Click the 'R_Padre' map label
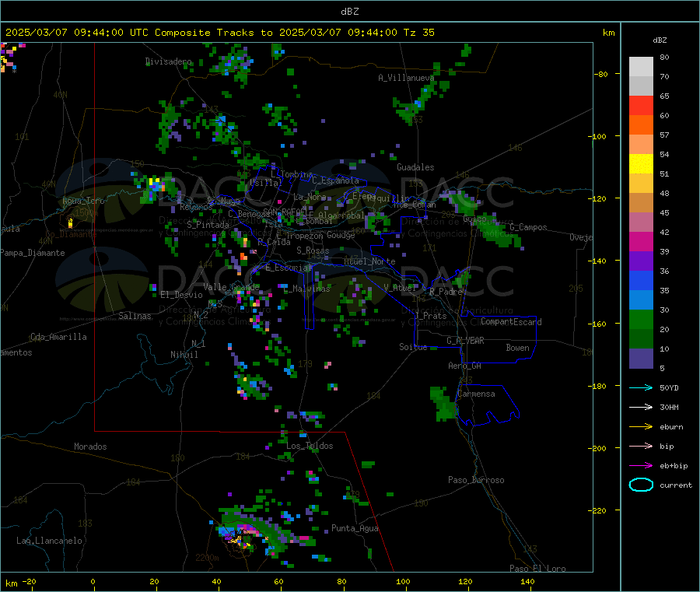The image size is (700, 592). 446,292
